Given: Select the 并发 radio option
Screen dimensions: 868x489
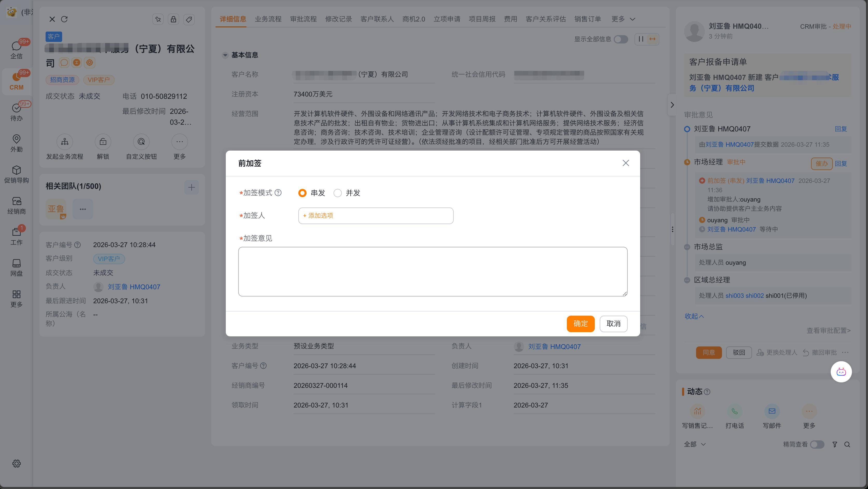Looking at the screenshot, I should [337, 193].
